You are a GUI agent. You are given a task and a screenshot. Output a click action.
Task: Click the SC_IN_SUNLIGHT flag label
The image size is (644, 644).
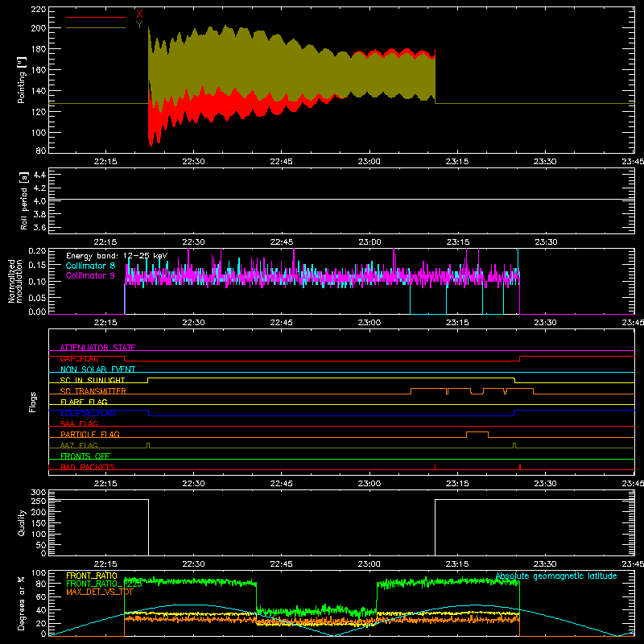(93, 380)
